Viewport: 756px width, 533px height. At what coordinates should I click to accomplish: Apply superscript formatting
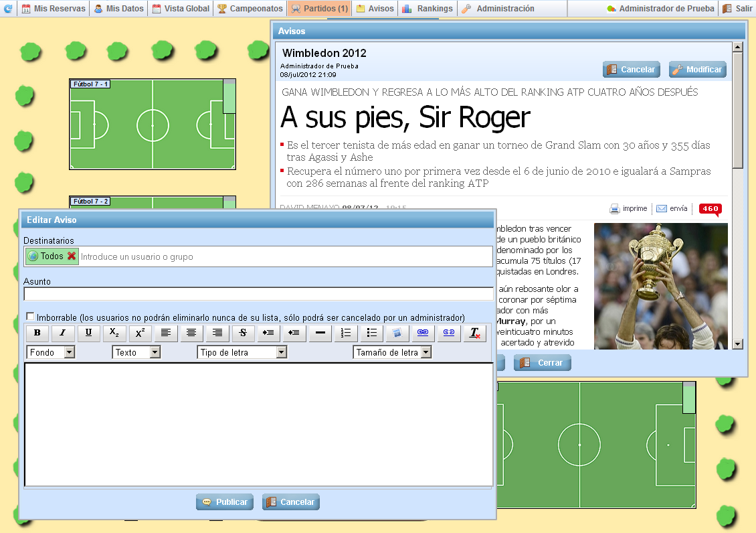(140, 333)
